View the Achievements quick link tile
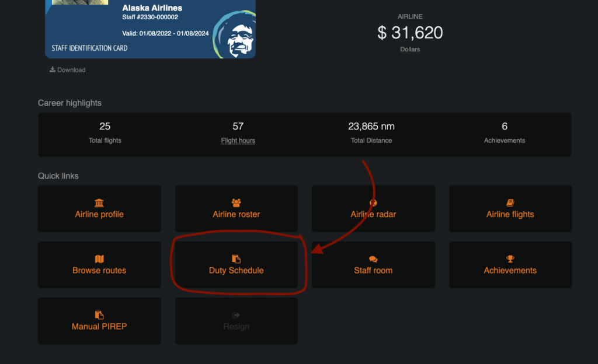The width and height of the screenshot is (598, 364). point(510,265)
